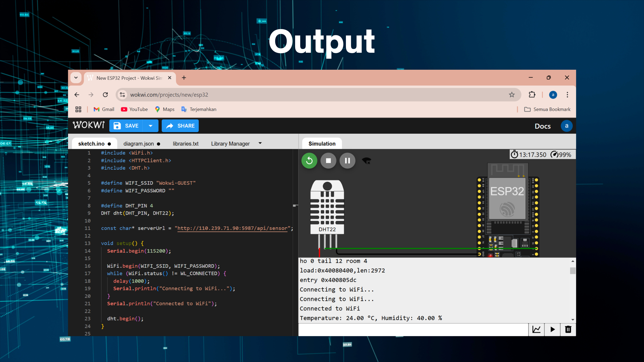Switch to the sketch.ino tab

click(x=95, y=144)
